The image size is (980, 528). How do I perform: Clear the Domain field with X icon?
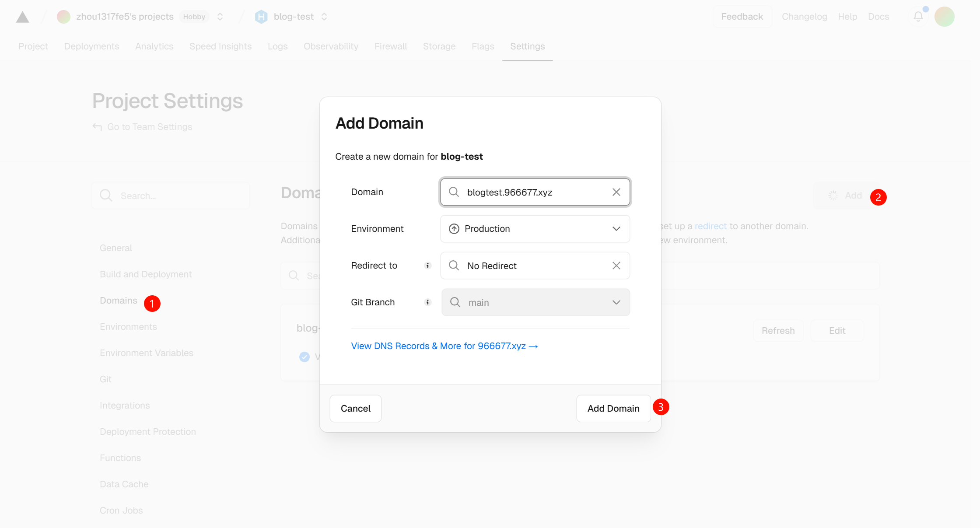(616, 192)
